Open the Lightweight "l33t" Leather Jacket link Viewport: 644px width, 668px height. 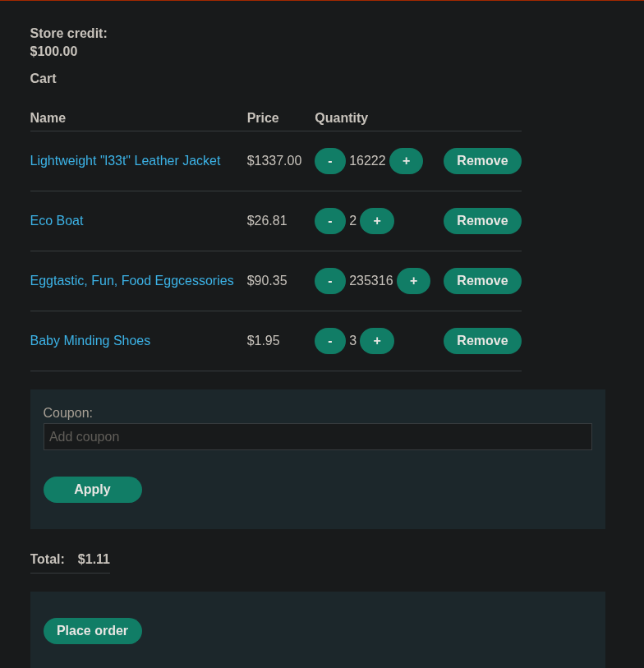[125, 161]
